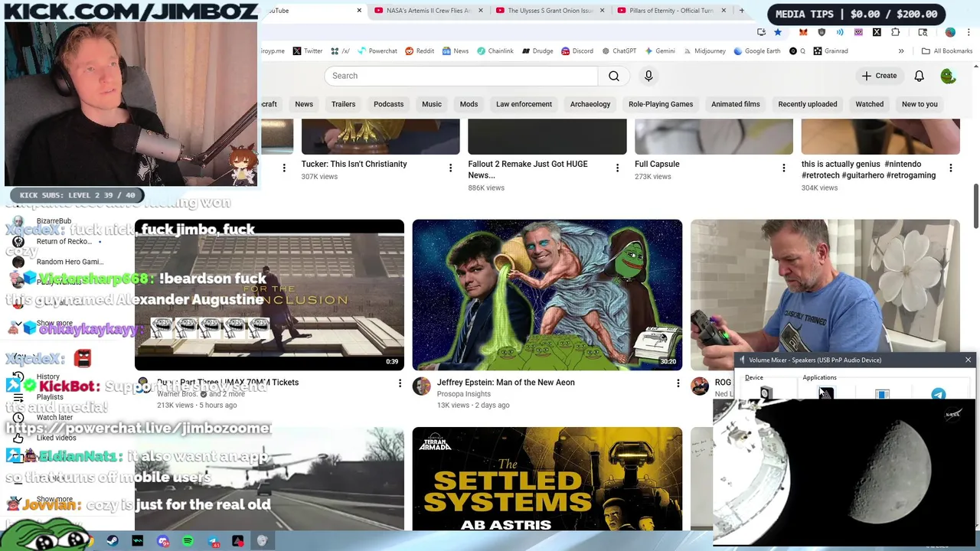Open the Google Earth bookmark
This screenshot has height=551, width=980.
[758, 51]
